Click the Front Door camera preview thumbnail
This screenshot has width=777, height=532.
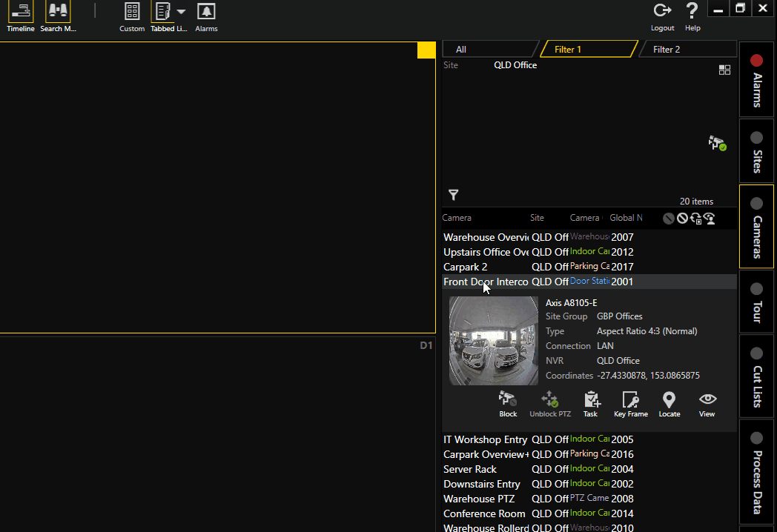coord(494,341)
